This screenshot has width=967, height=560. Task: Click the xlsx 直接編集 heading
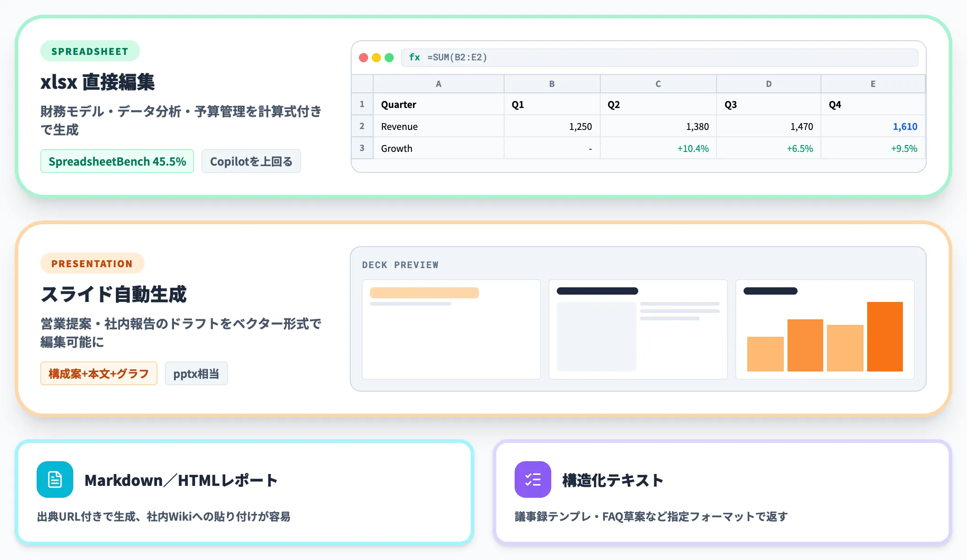coord(98,82)
